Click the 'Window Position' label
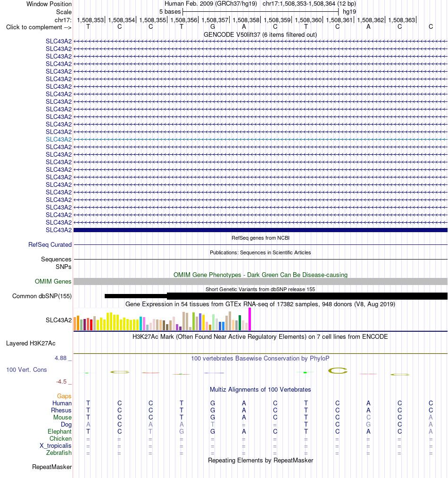 (x=49, y=4)
